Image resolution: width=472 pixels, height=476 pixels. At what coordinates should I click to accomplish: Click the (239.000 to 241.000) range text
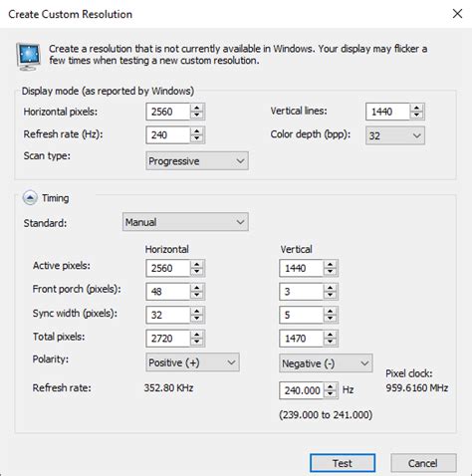[326, 415]
